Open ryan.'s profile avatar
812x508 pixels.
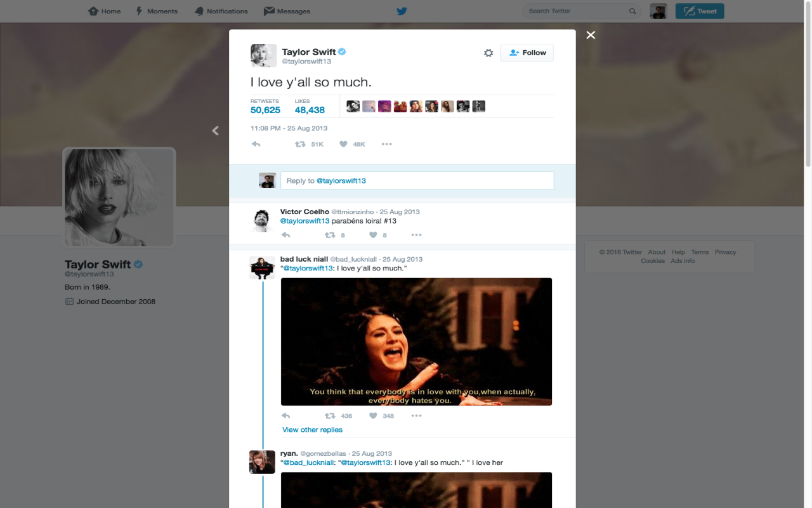tap(262, 462)
